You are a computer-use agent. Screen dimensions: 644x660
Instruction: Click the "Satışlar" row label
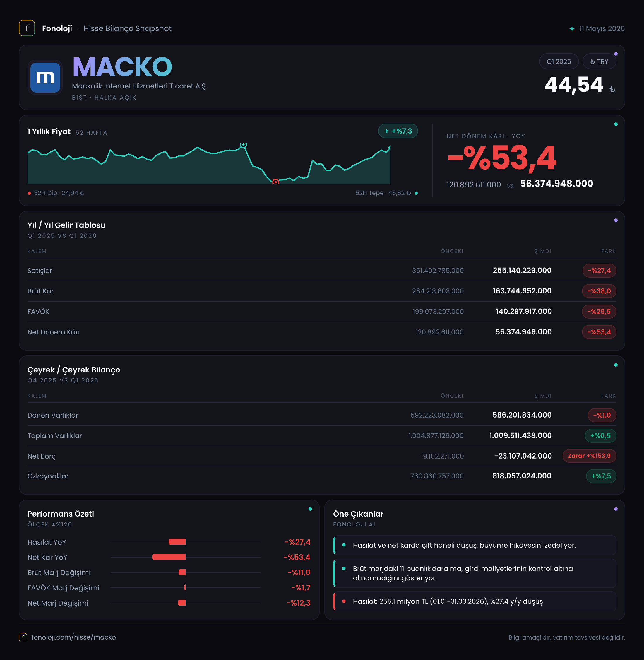coord(40,271)
